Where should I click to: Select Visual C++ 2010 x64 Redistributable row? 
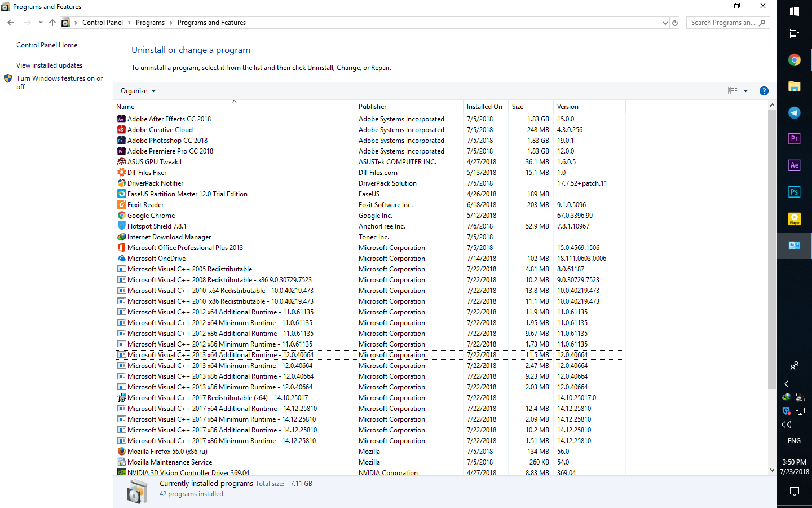tap(370, 291)
